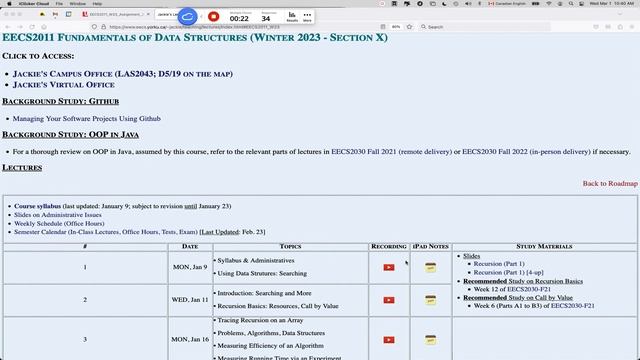
Task: Click the Wi-Fi icon in the menu bar
Action: pyautogui.click(x=549, y=3)
